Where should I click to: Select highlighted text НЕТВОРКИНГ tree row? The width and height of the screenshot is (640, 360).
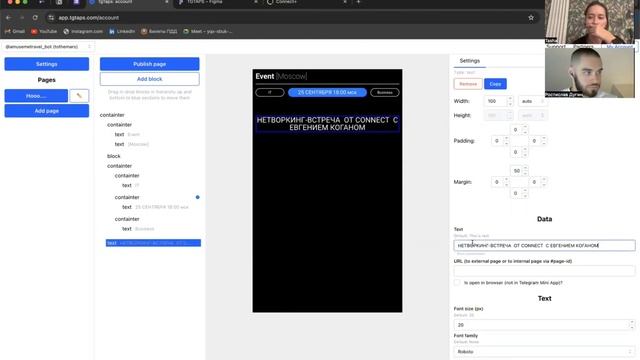[153, 243]
